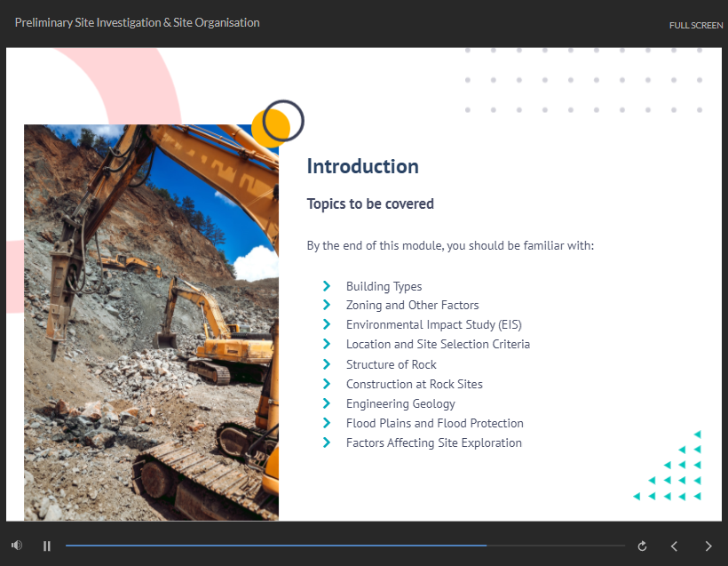This screenshot has height=566, width=728.
Task: Click the chevron beside Building Types
Action: [x=327, y=286]
